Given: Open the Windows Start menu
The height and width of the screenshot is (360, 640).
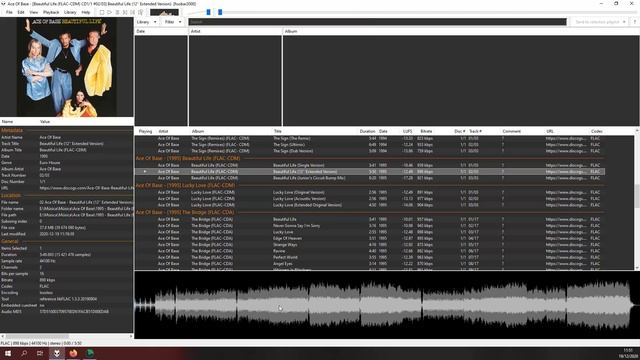Looking at the screenshot, I should (7, 353).
